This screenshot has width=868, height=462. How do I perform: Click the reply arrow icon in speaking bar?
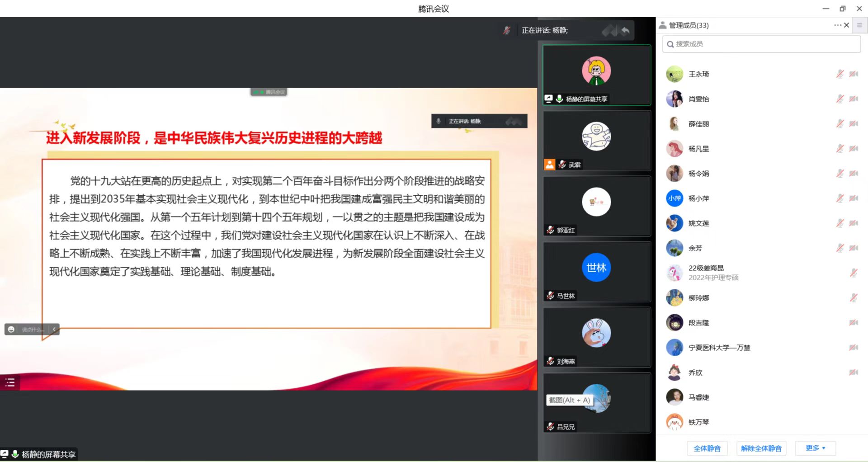pyautogui.click(x=625, y=31)
